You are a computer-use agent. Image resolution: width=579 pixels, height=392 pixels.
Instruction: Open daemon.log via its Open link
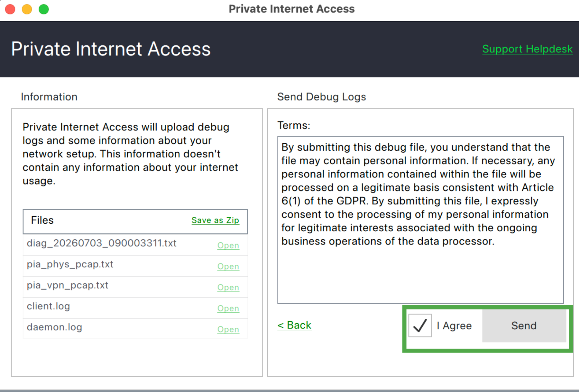pos(228,329)
